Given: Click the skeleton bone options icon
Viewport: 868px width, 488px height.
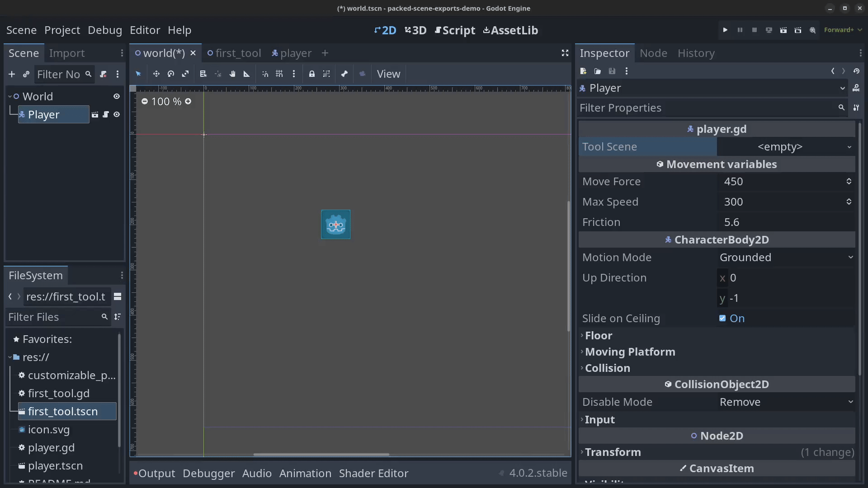Looking at the screenshot, I should (x=344, y=74).
